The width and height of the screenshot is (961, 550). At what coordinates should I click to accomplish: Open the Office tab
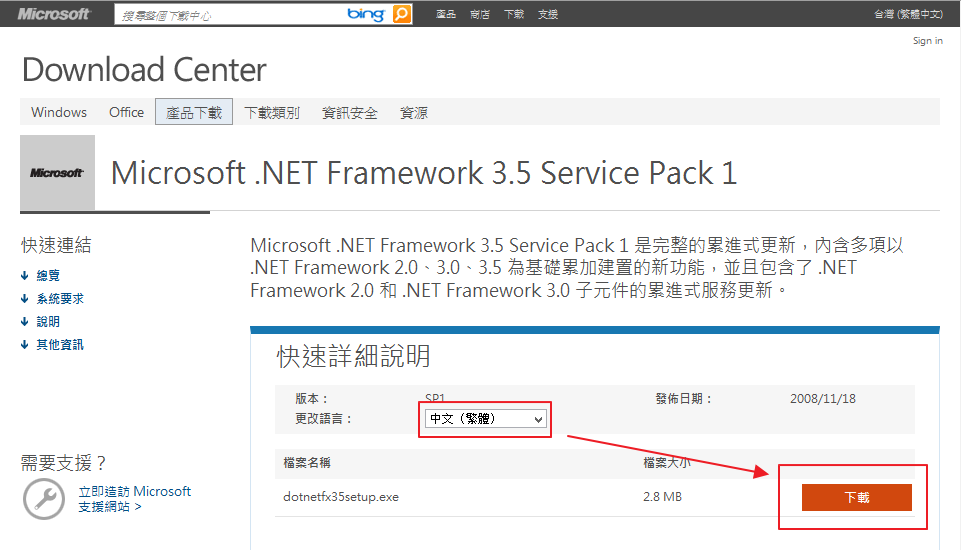(126, 112)
